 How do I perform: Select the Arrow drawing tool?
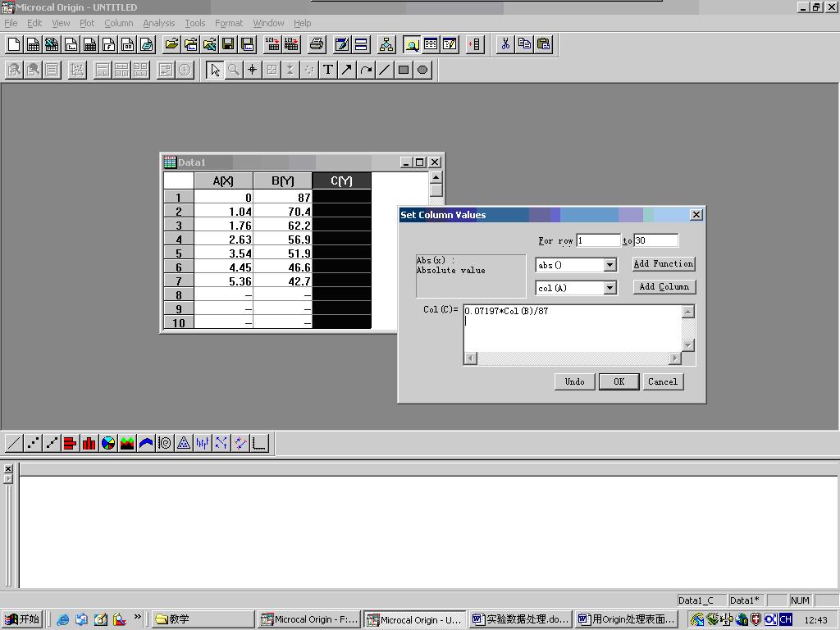347,70
